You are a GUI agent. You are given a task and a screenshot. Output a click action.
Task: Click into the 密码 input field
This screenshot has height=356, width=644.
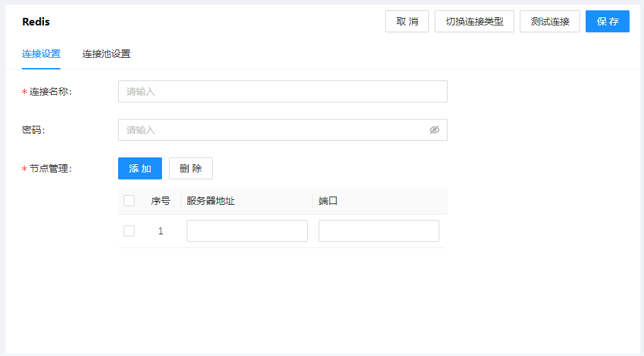point(275,130)
